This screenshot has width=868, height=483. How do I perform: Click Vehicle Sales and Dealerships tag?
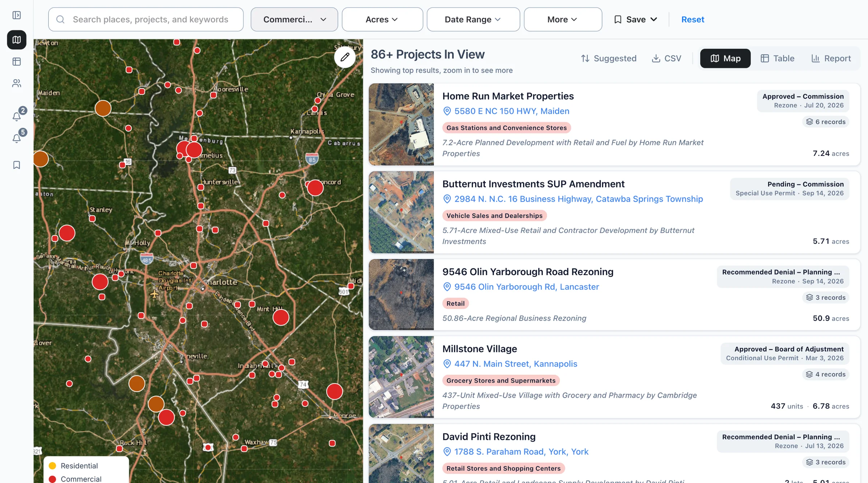coord(494,215)
